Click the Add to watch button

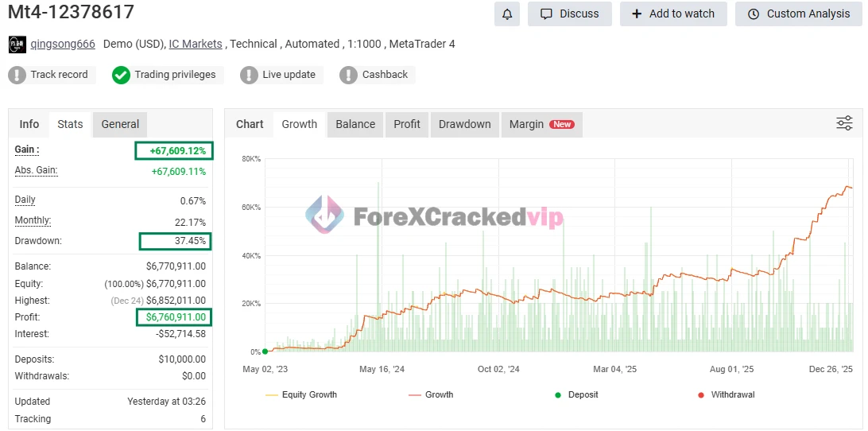pos(672,14)
